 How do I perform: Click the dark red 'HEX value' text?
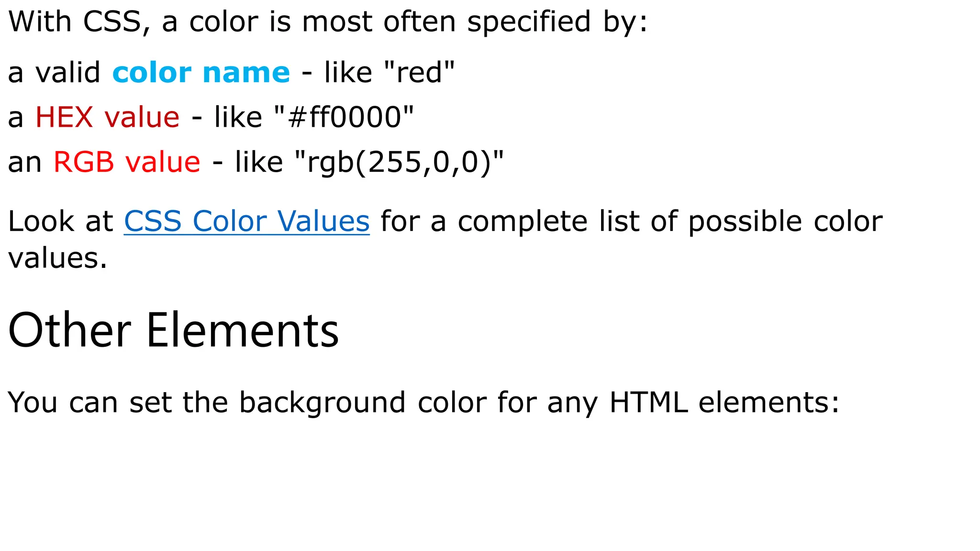107,117
